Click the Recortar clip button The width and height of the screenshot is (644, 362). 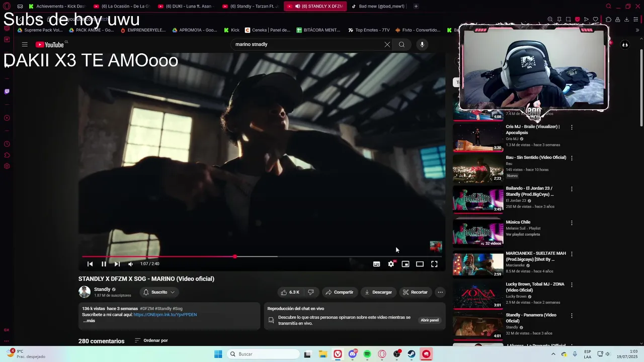coord(415,292)
